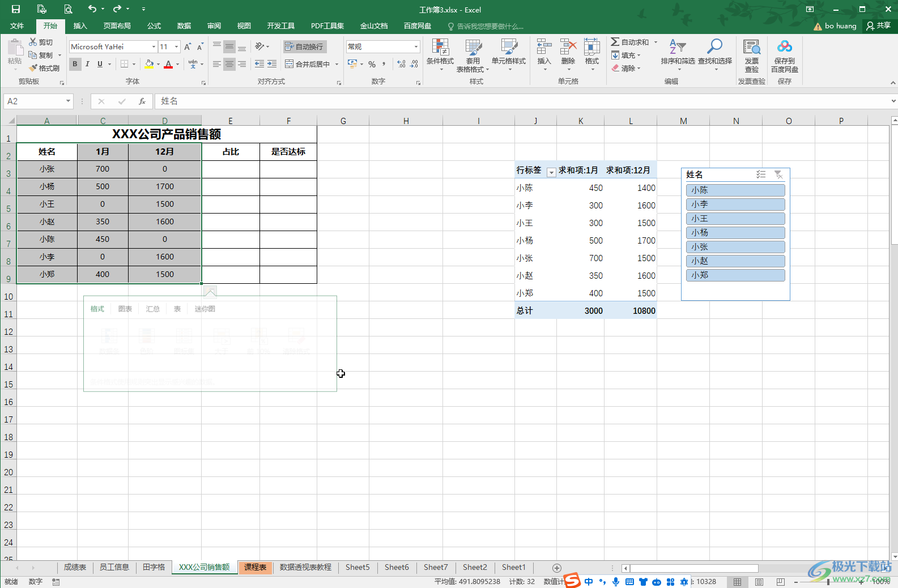
Task: Click the Print Preview icon in quick access toolbar
Action: click(68, 9)
